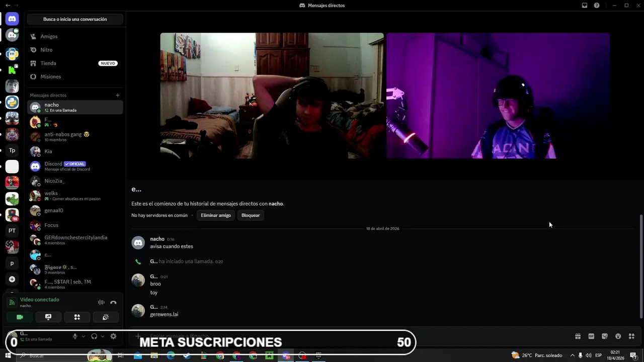Open user settings gear
The image size is (644, 362).
113,336
